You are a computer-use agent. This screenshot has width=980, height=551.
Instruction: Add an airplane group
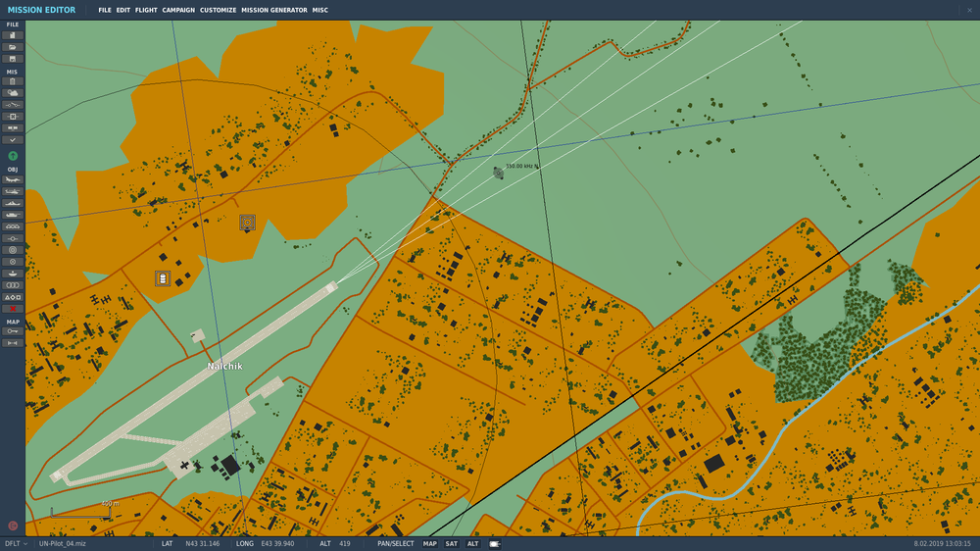(13, 180)
